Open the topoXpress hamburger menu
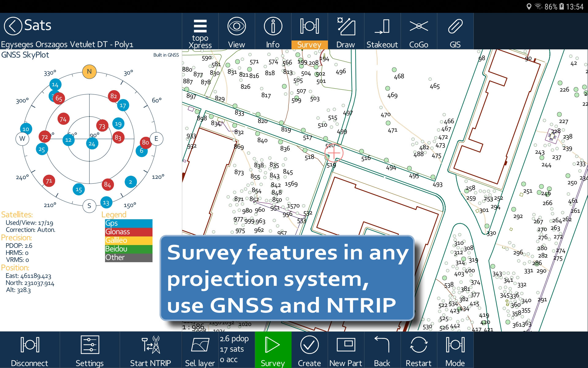Viewport: 588px width, 368px height. pyautogui.click(x=200, y=32)
